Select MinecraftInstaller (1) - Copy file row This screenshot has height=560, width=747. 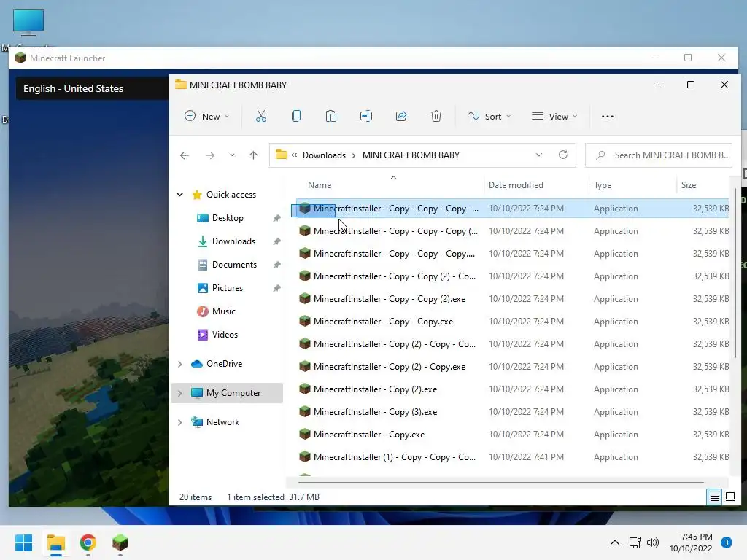tap(513, 457)
